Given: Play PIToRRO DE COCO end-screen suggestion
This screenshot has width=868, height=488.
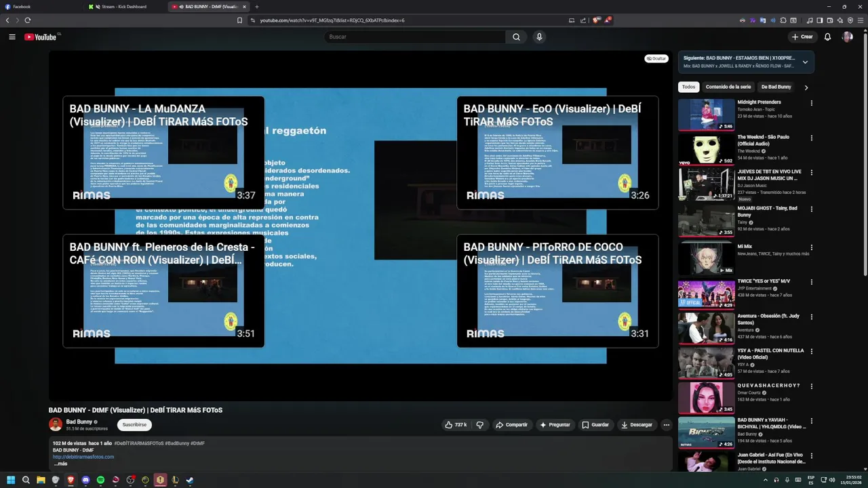Looking at the screenshot, I should pos(557,291).
